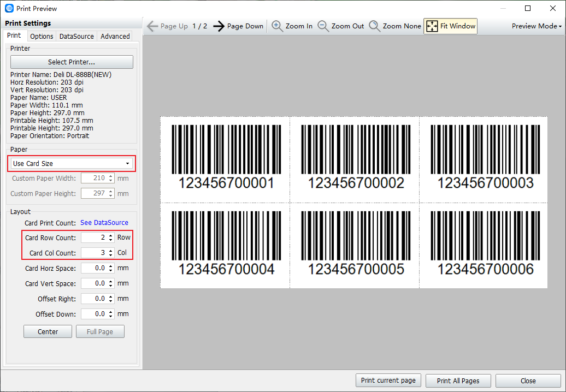Switch to the Print tab
The width and height of the screenshot is (566, 392).
[x=14, y=35]
